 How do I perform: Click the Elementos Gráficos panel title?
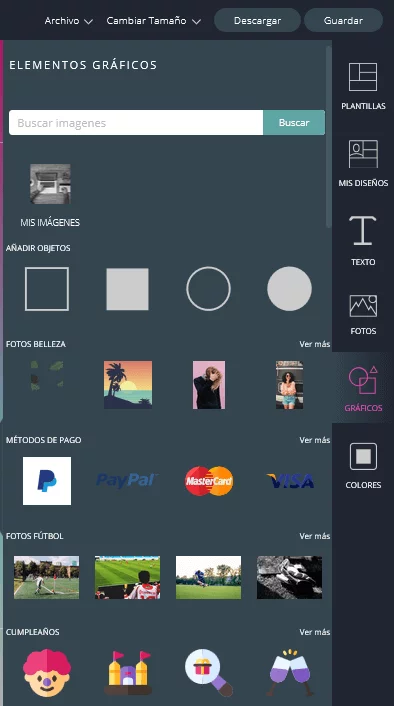point(83,65)
